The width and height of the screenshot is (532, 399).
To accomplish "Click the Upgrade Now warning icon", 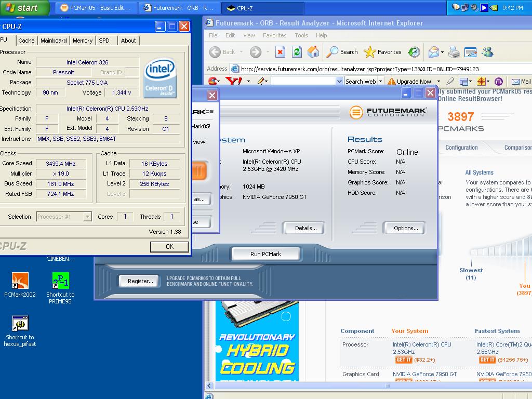I will click(392, 82).
